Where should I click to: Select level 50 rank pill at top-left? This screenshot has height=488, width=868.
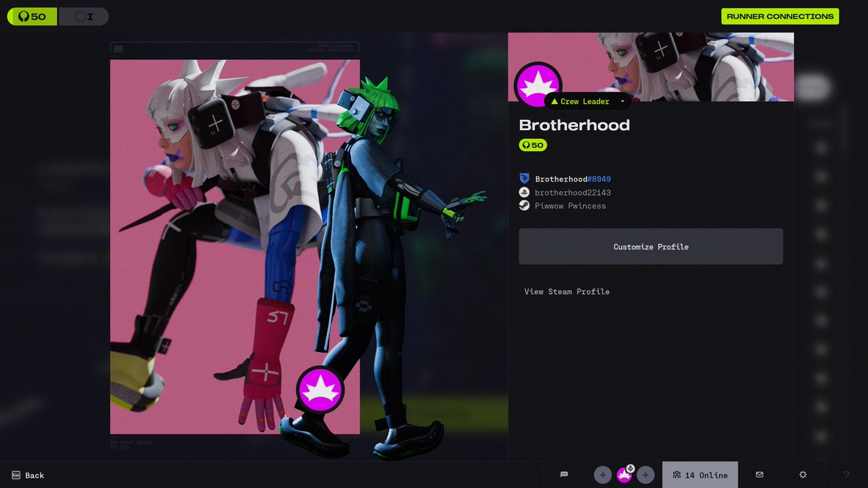[32, 16]
